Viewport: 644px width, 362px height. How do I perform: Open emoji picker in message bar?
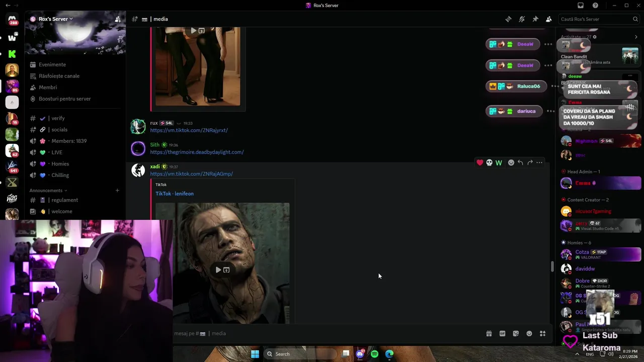(x=529, y=333)
